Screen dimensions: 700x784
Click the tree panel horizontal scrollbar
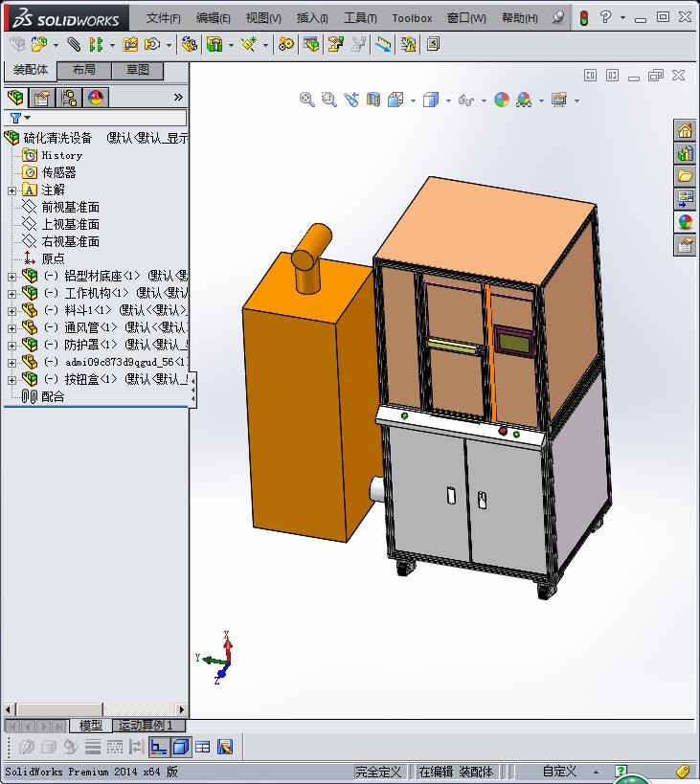[95, 709]
